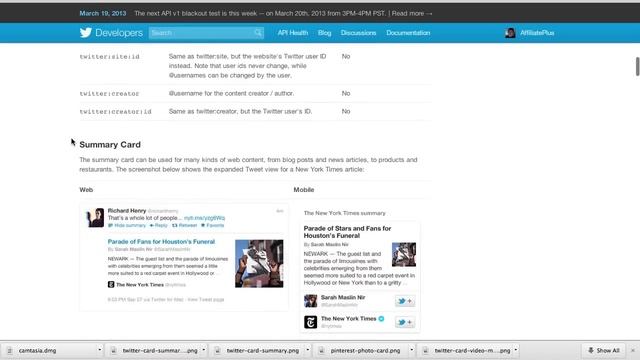Image resolution: width=640 pixels, height=360 pixels.
Task: Follow the Read more announcement link
Action: pyautogui.click(x=412, y=13)
